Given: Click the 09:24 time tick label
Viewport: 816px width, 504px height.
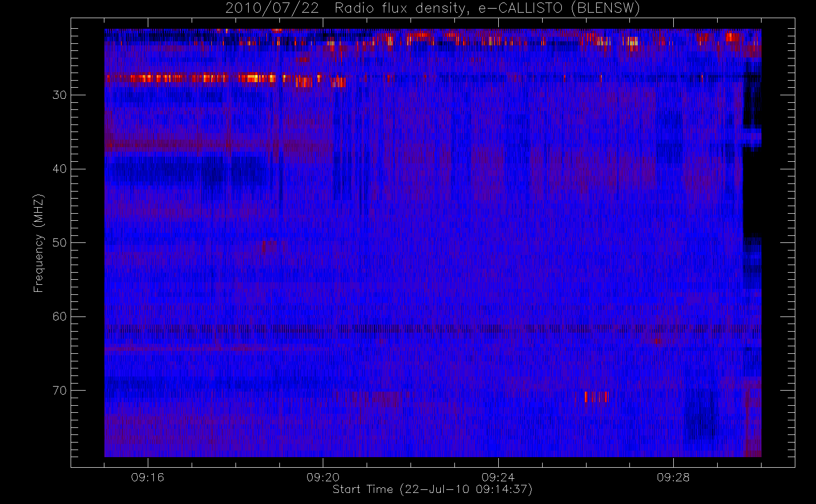Looking at the screenshot, I should [x=498, y=477].
